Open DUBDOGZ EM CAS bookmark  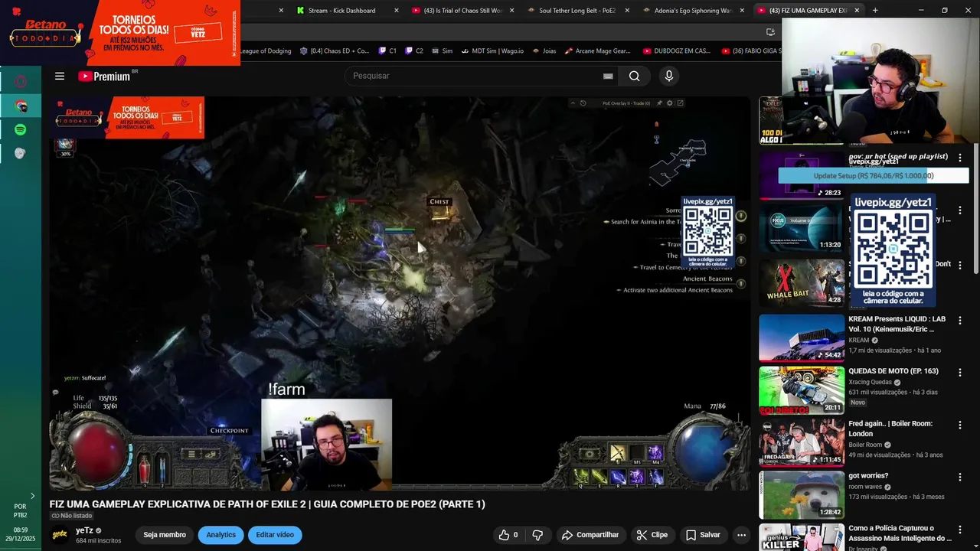click(677, 51)
